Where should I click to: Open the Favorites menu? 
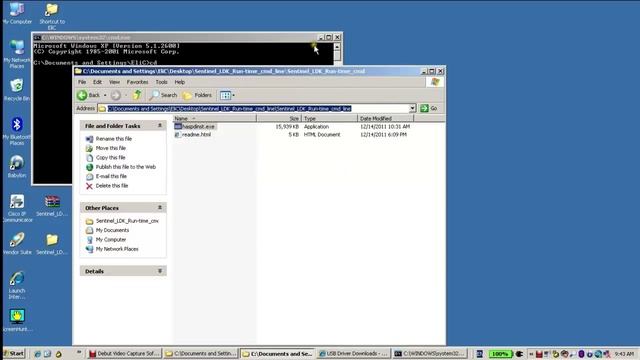pyautogui.click(x=137, y=82)
